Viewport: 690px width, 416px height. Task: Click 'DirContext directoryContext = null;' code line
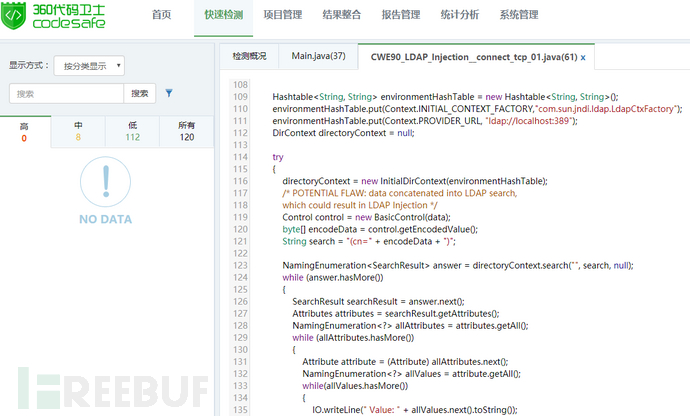343,133
